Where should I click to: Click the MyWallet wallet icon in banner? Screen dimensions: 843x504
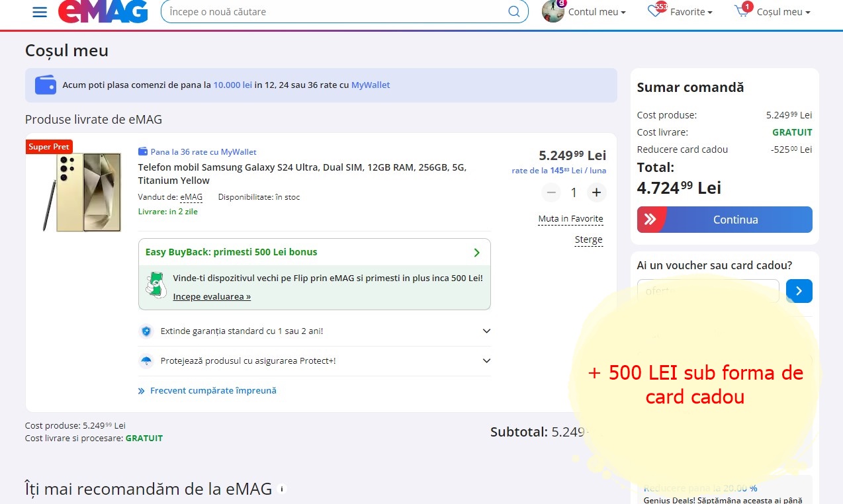(46, 85)
